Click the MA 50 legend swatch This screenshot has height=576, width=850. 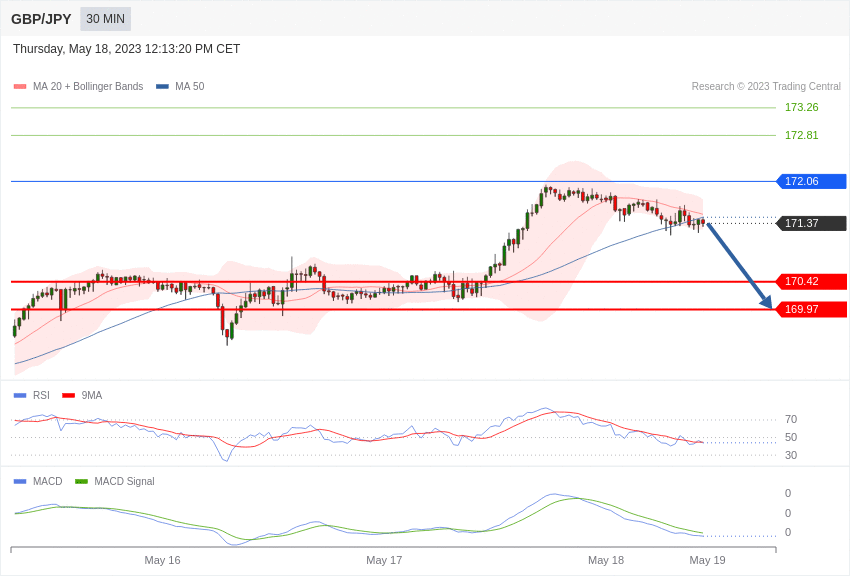tap(162, 87)
